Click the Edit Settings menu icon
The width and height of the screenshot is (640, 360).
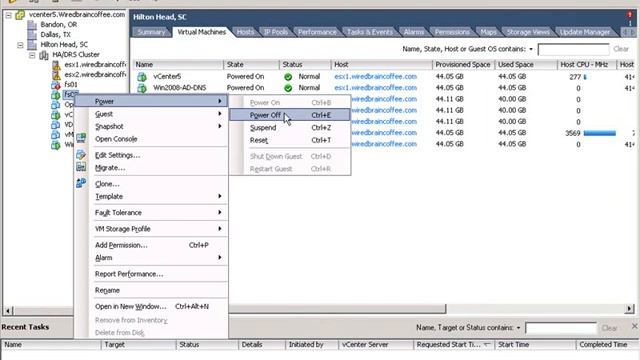coord(81,155)
